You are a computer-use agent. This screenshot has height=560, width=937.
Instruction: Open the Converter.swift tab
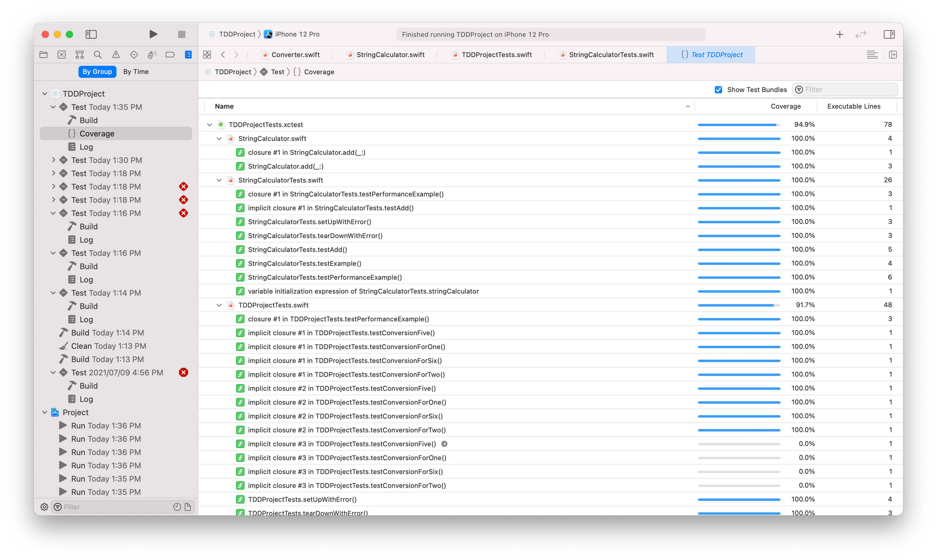pyautogui.click(x=295, y=55)
